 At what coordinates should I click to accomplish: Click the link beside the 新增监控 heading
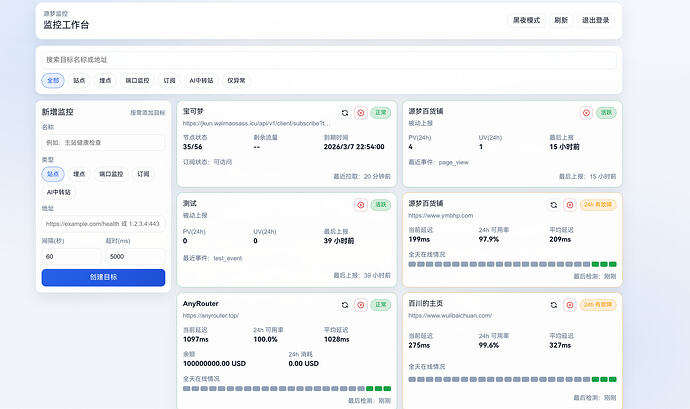click(x=147, y=113)
